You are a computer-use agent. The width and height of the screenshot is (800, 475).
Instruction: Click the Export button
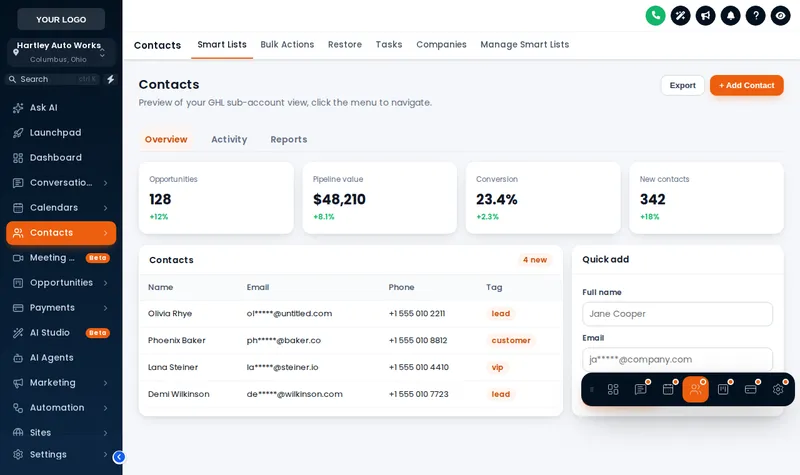tap(683, 85)
